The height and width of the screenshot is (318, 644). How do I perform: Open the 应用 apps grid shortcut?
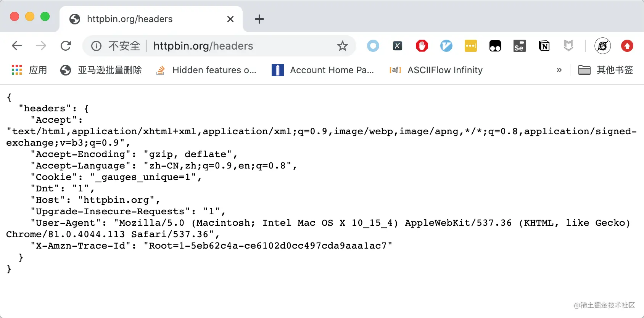pyautogui.click(x=29, y=70)
